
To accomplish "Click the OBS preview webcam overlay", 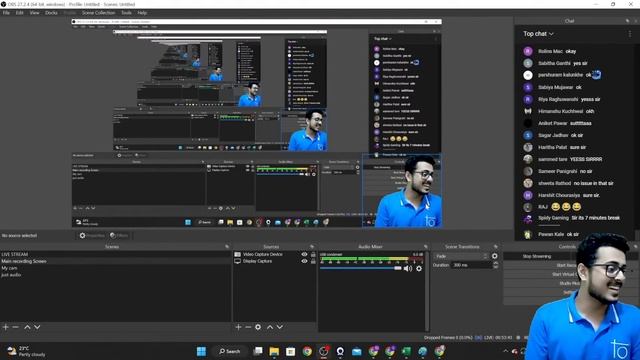I will pyautogui.click(x=402, y=191).
